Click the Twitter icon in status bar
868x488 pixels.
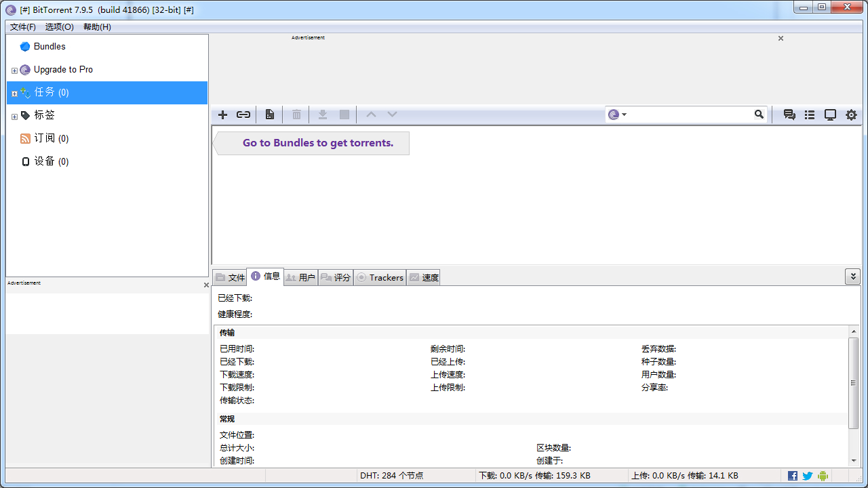tap(808, 476)
